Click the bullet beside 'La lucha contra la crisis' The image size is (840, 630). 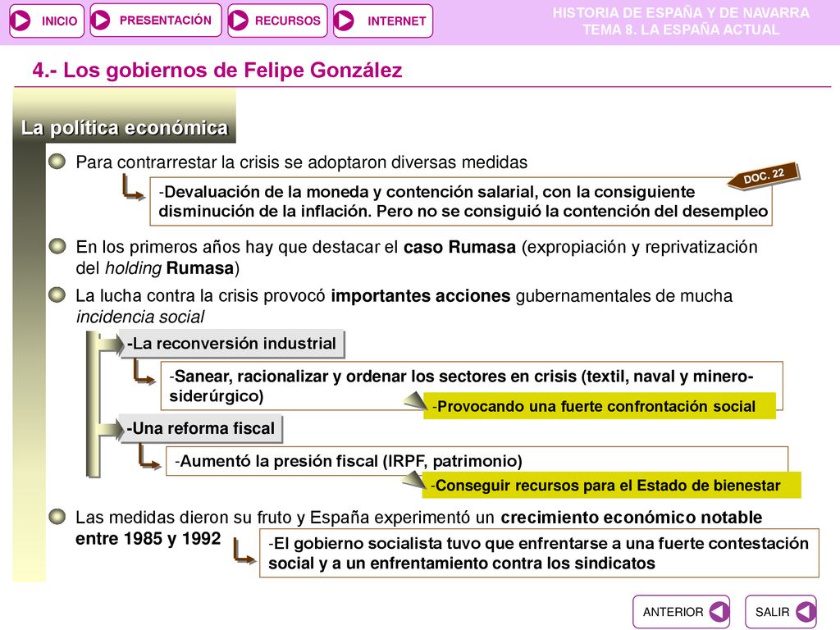tap(57, 294)
